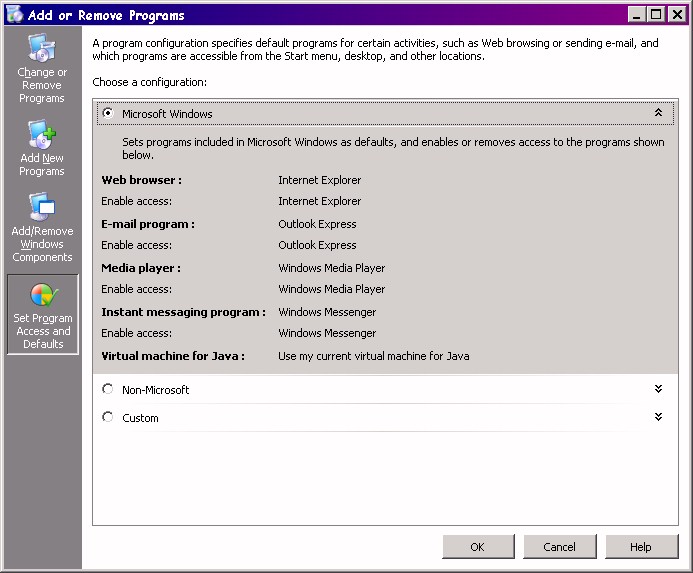This screenshot has height=573, width=693.
Task: Click 'Choose a configuration:' text
Action: [x=149, y=82]
